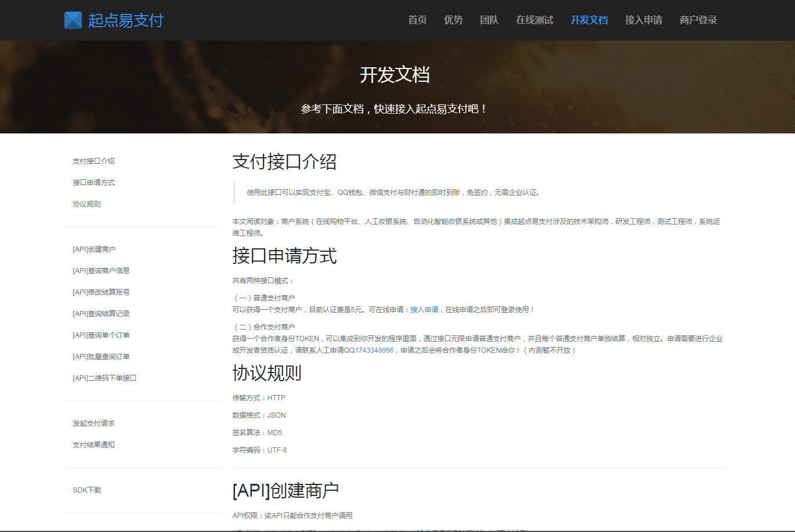
Task: Select 支付结果通知 in the sidebar
Action: tap(93, 444)
